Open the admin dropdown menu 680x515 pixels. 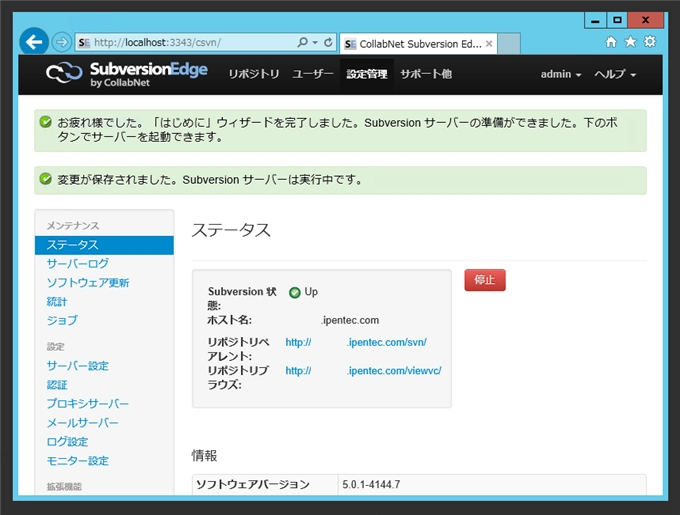click(561, 74)
